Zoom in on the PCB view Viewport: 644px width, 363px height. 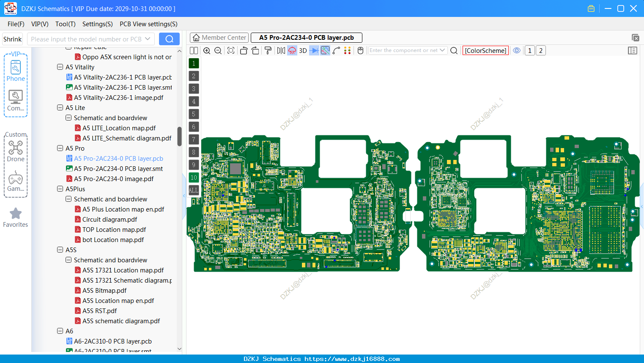pos(207,51)
